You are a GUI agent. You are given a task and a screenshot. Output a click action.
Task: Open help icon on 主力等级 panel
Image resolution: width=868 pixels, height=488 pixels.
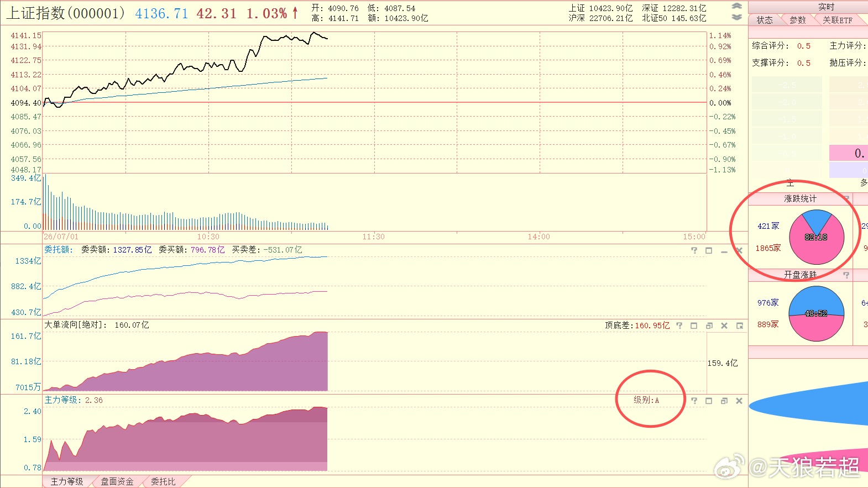694,401
